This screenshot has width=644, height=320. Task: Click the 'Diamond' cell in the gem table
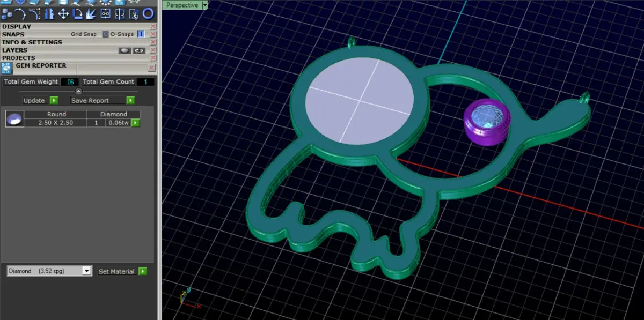(114, 114)
